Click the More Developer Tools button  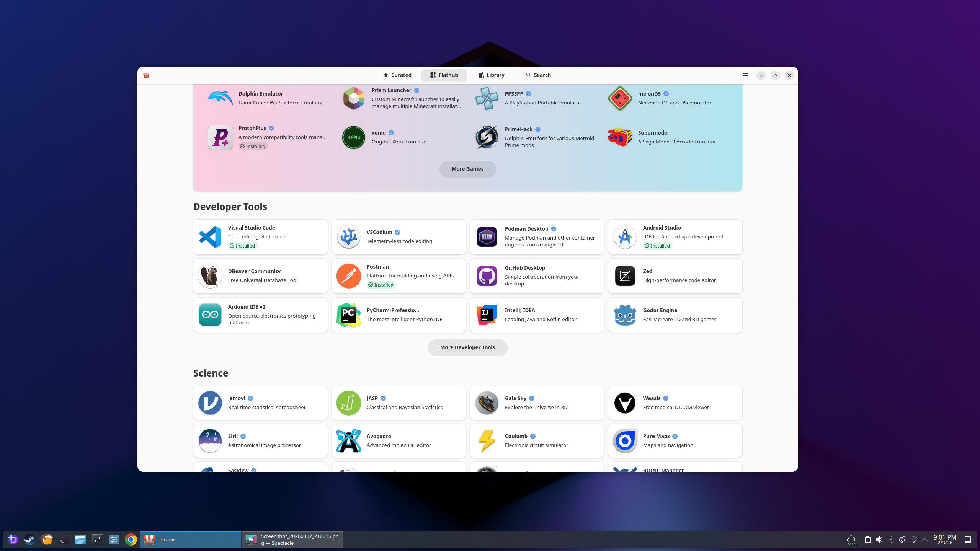coord(467,347)
